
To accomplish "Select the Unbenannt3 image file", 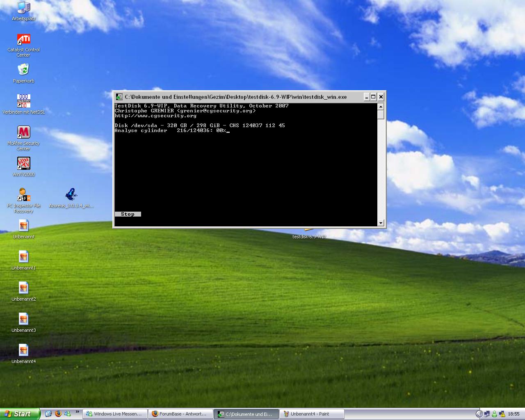I will 23,322.
